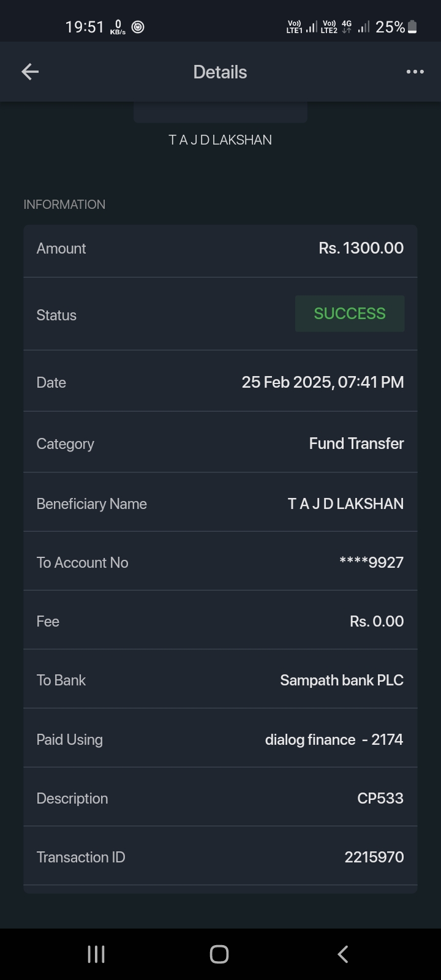Tap the 4G signal indicator
The image size is (441, 980).
(347, 27)
